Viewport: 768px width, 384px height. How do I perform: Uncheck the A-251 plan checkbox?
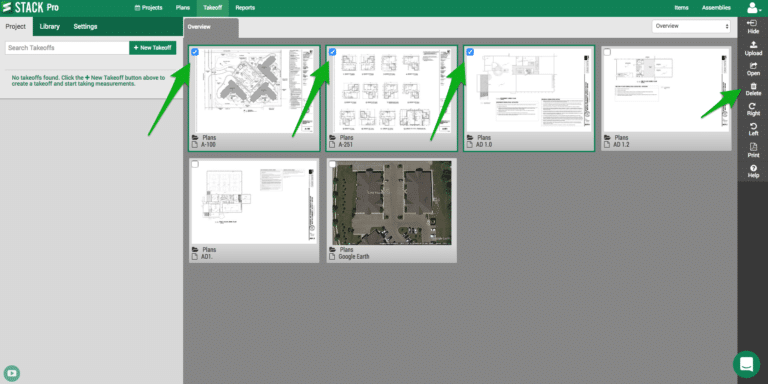point(333,52)
